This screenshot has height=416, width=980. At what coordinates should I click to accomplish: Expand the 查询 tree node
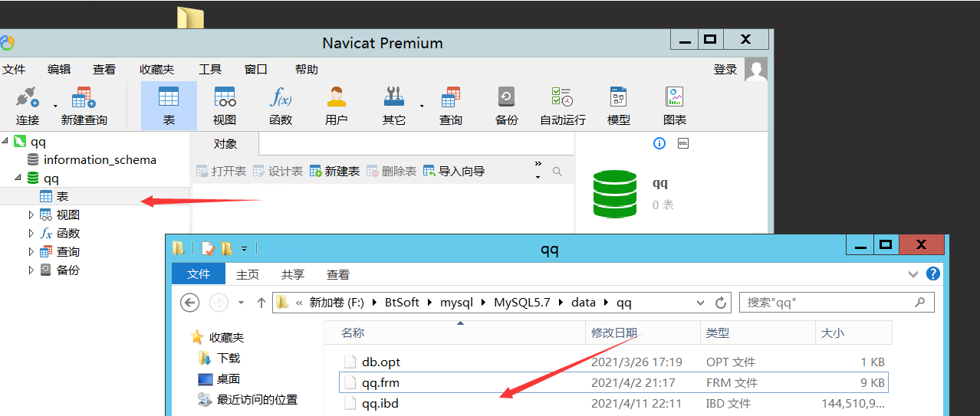31,251
